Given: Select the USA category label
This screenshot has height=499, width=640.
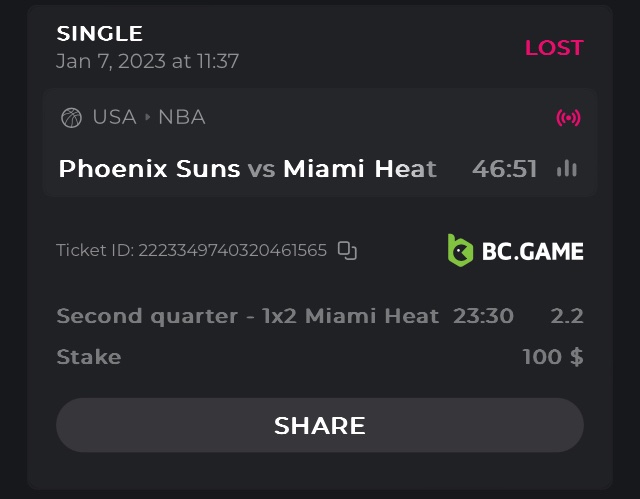Looking at the screenshot, I should click(114, 118).
